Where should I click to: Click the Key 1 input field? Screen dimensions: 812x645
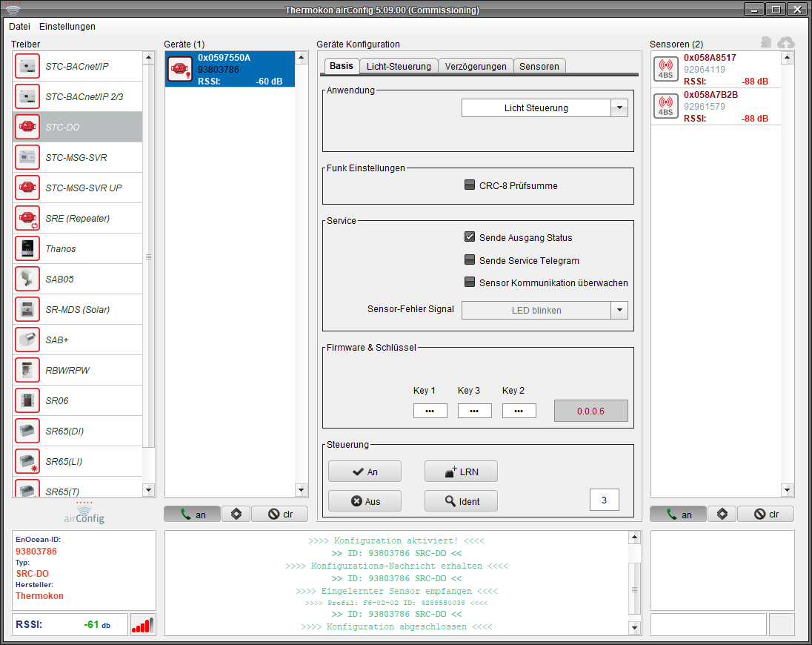[430, 411]
